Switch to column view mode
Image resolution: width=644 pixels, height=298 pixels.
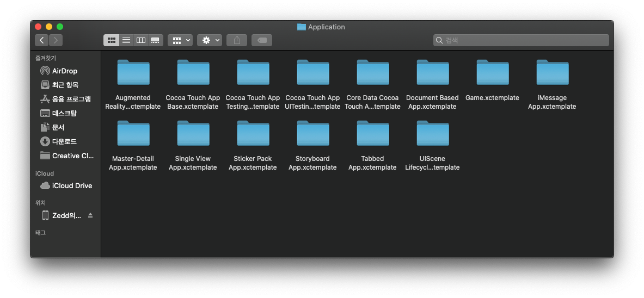point(141,40)
